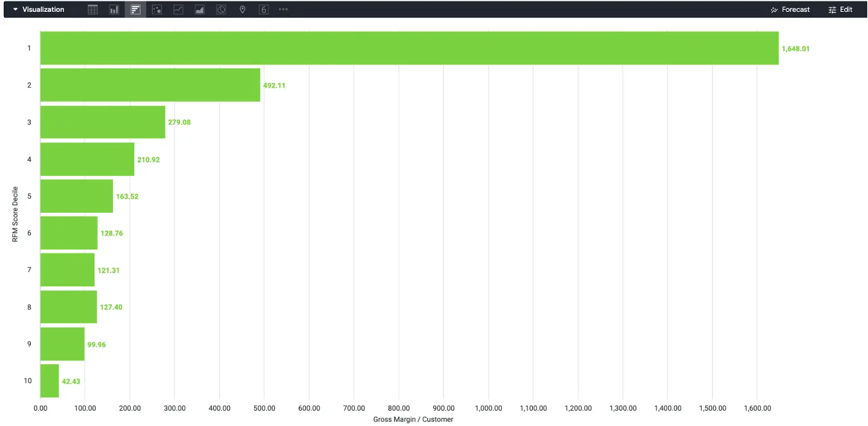Switch to column chart visualization

pos(114,10)
